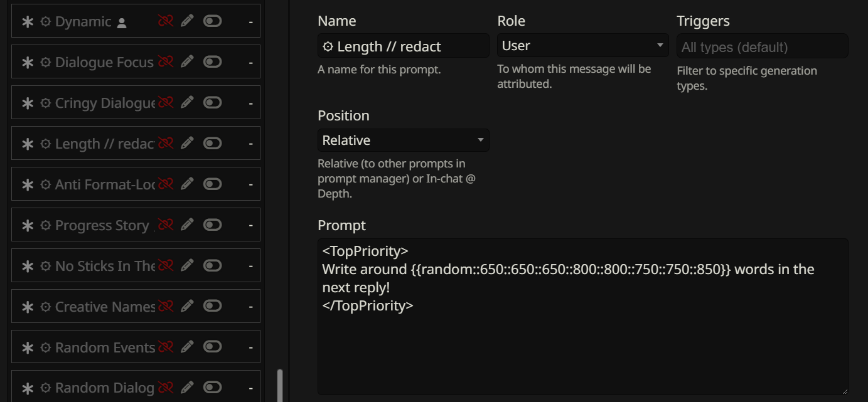Screen dimensions: 868x402
Task: Click the unlink icon on Cringy Dialogue row
Action: click(x=166, y=102)
